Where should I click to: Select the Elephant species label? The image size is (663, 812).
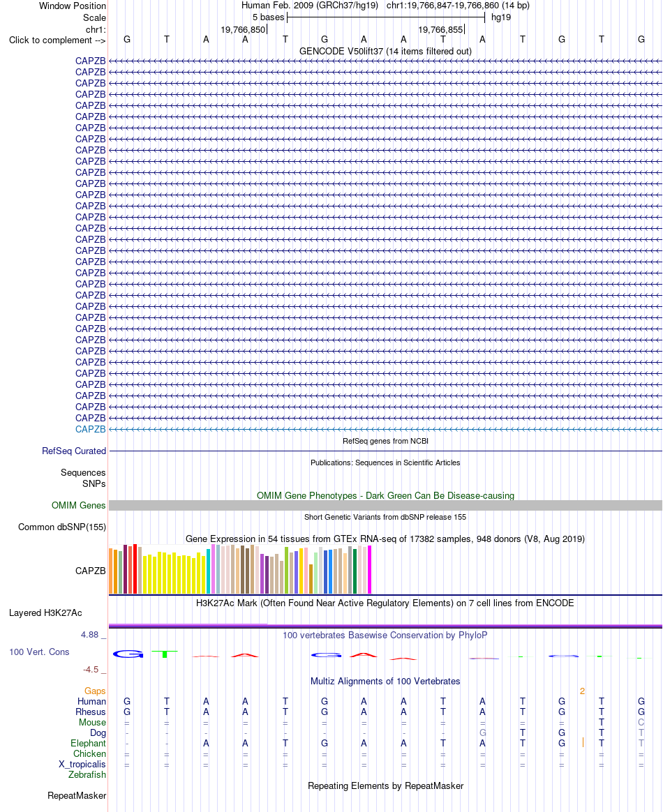coord(88,744)
